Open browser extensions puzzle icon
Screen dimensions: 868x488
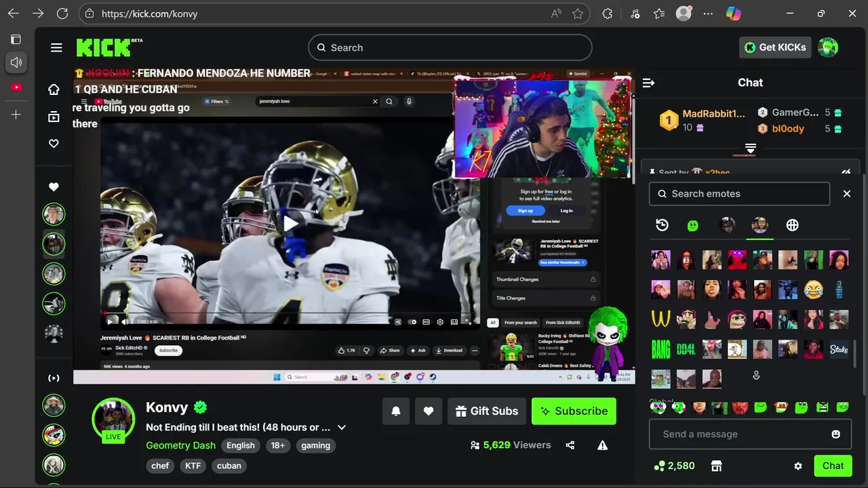(608, 14)
